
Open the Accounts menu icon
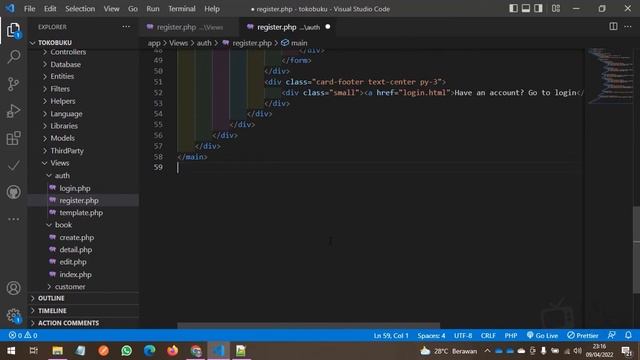[x=13, y=288]
